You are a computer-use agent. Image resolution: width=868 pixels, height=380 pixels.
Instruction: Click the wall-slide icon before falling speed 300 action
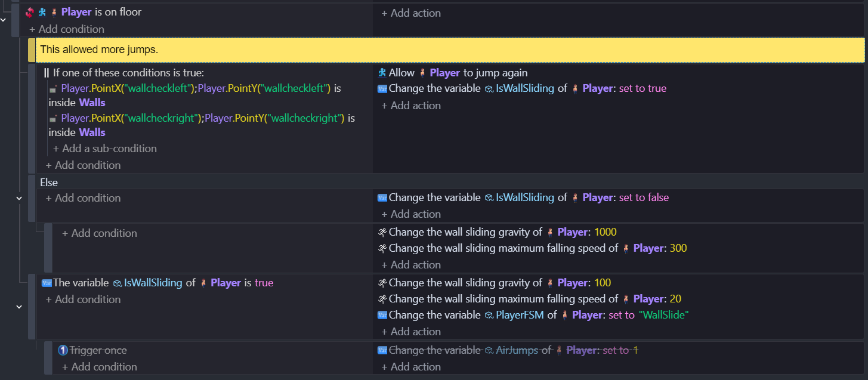(382, 248)
